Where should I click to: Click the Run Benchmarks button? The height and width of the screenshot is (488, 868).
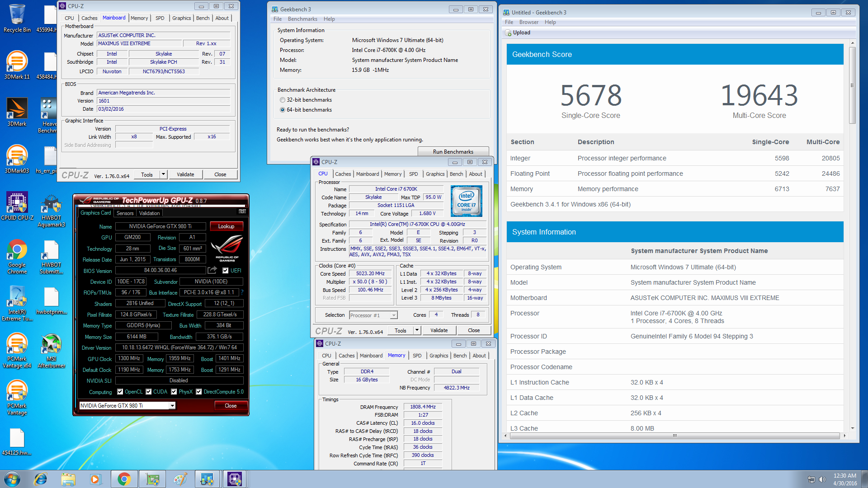pos(453,151)
